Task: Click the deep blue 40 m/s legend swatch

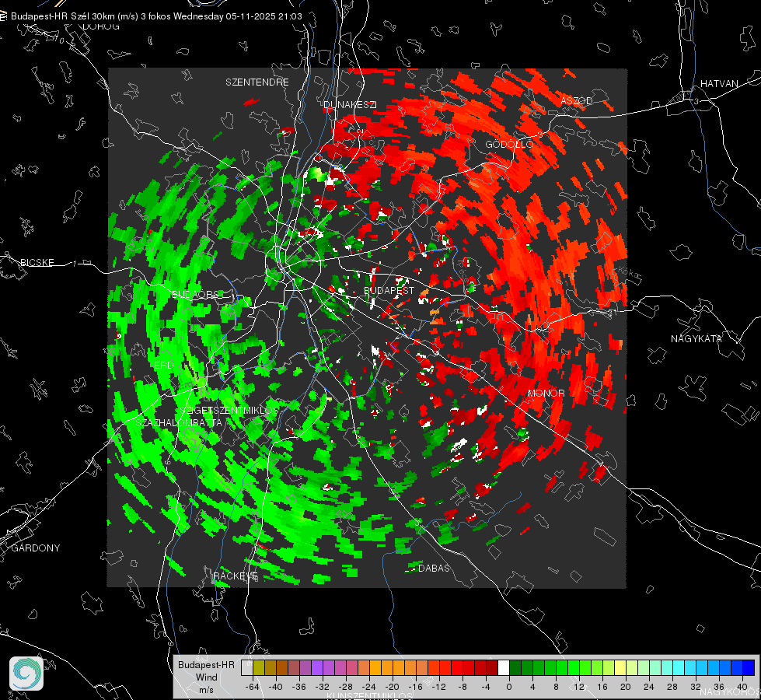Action: tap(749, 667)
